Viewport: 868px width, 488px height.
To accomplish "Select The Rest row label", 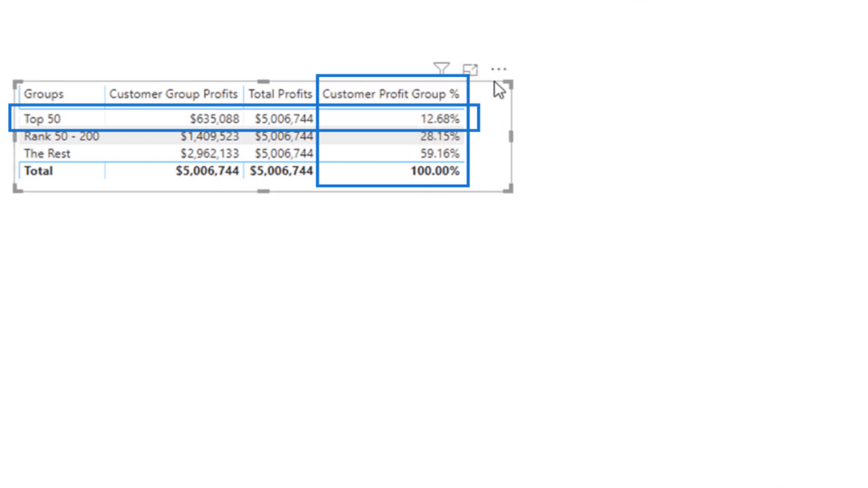I will click(47, 153).
